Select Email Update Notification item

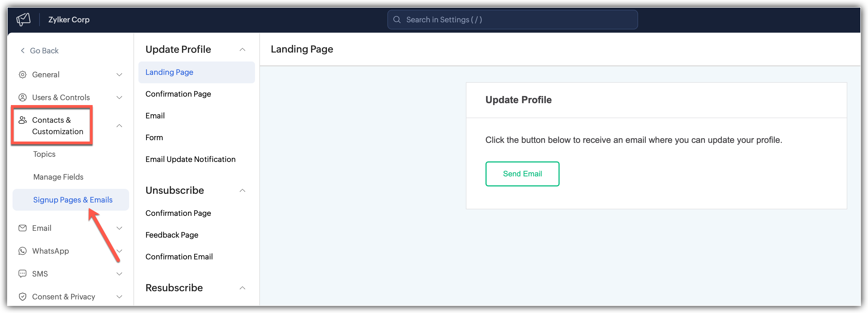click(190, 159)
